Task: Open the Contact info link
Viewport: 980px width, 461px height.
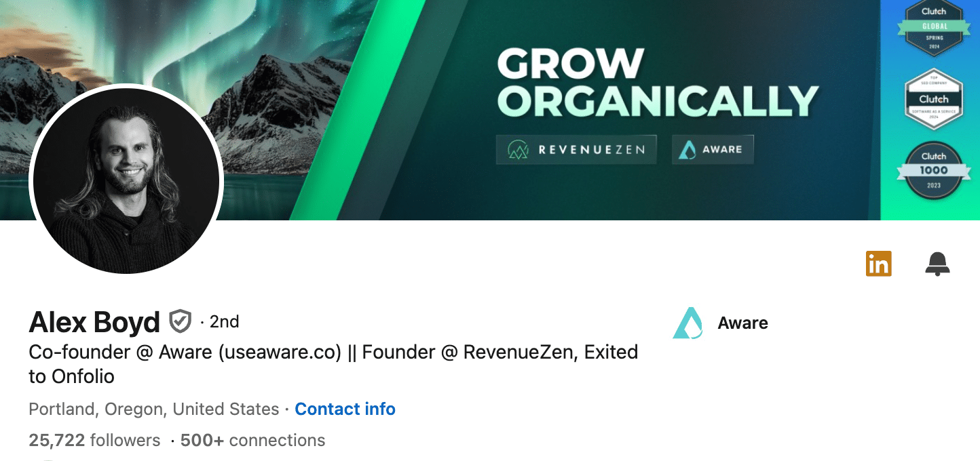Action: (345, 409)
